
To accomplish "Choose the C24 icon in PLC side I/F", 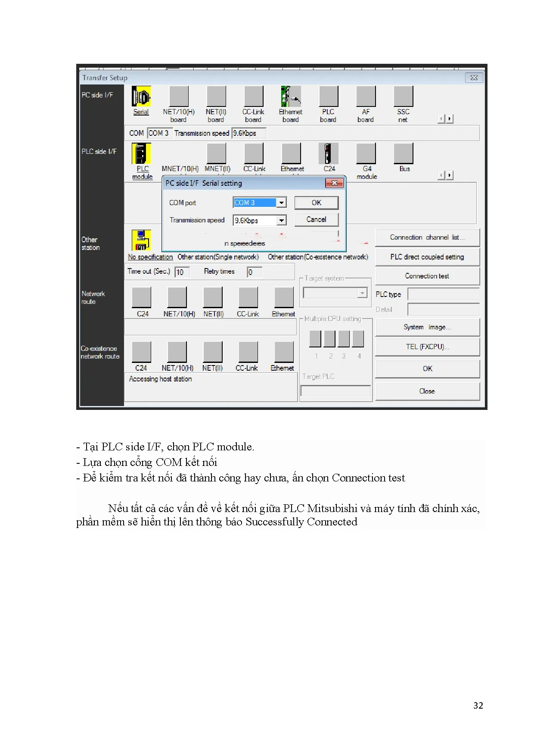I will 329,153.
